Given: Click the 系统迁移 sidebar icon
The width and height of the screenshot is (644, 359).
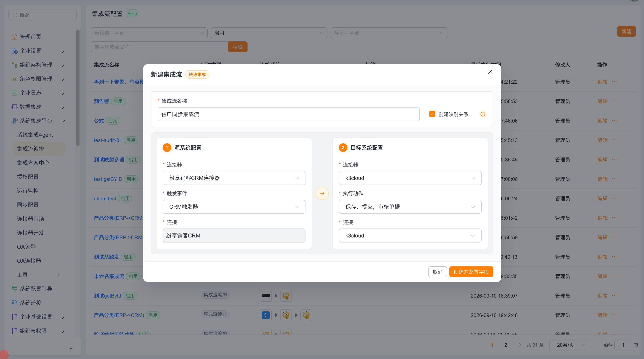Looking at the screenshot, I should click(15, 303).
